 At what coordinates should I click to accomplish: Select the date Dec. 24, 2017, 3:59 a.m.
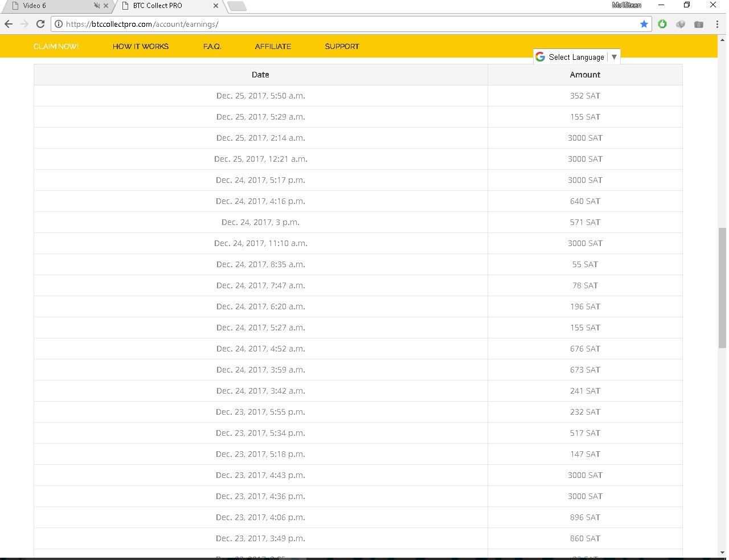pyautogui.click(x=261, y=370)
